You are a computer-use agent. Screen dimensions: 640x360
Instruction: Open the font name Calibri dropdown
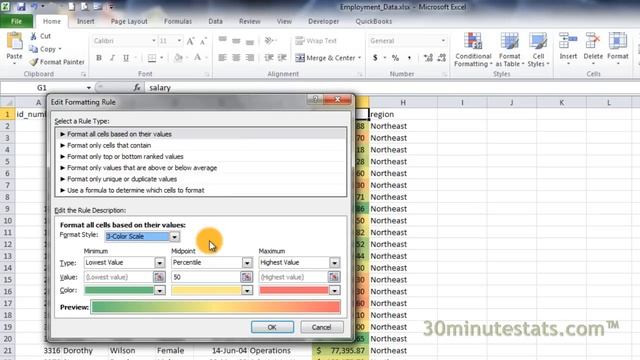click(153, 41)
